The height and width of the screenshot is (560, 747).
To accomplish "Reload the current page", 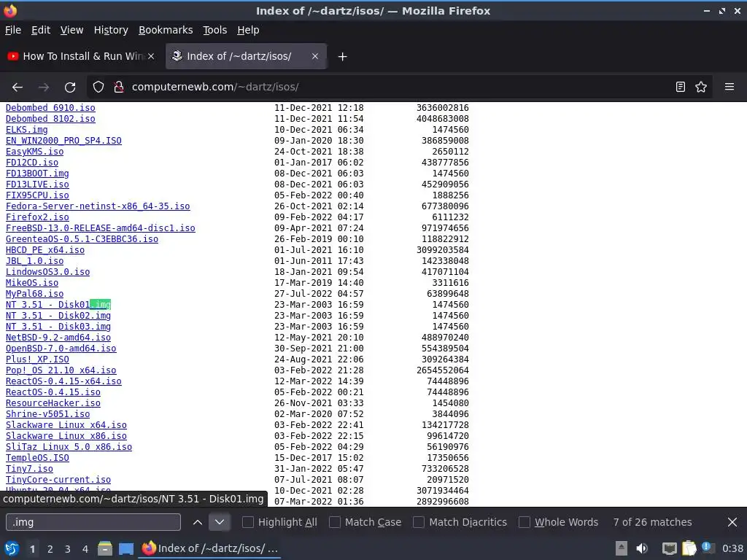I will [x=70, y=87].
